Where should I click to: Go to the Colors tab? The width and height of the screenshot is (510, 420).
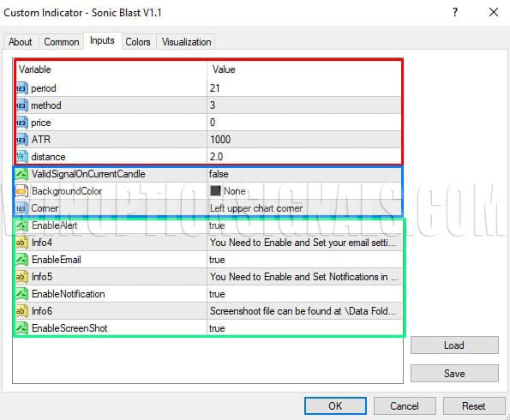(x=138, y=42)
